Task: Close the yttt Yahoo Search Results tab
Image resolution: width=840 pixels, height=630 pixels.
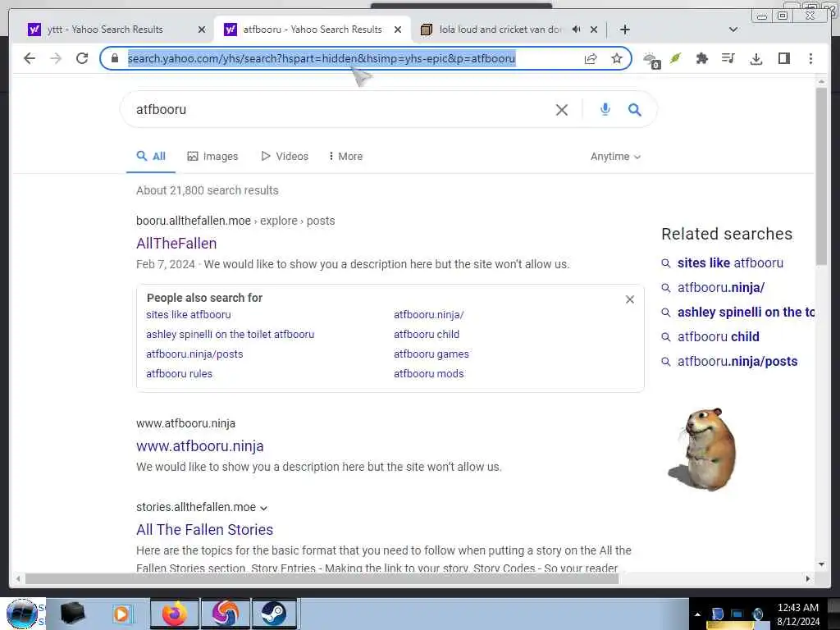Action: pos(202,30)
